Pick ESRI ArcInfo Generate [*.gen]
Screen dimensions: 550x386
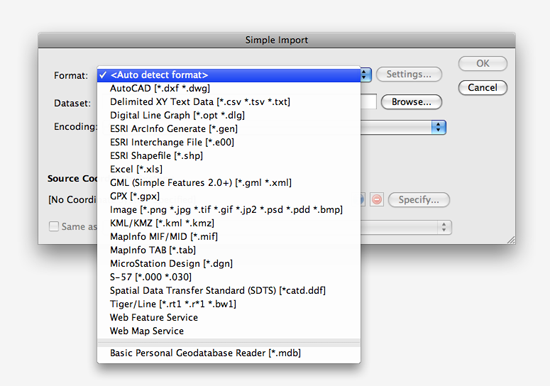click(x=229, y=129)
